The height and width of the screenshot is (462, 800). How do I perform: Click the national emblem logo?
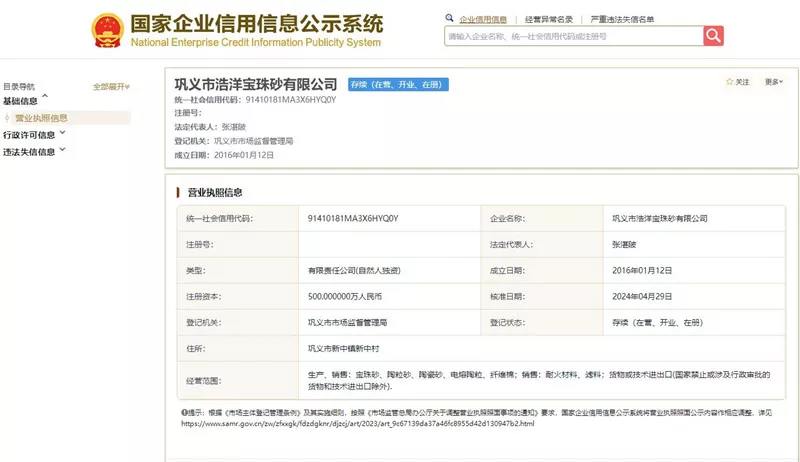[x=108, y=31]
